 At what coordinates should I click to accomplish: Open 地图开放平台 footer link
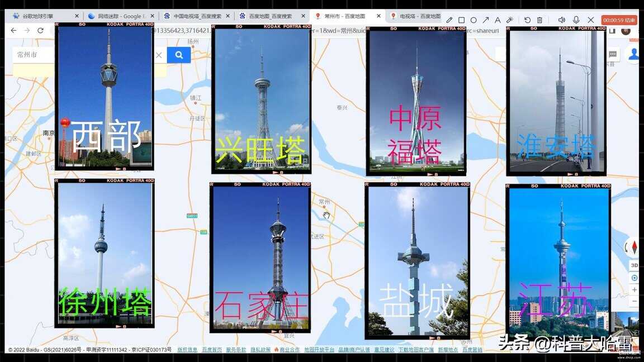point(319,350)
